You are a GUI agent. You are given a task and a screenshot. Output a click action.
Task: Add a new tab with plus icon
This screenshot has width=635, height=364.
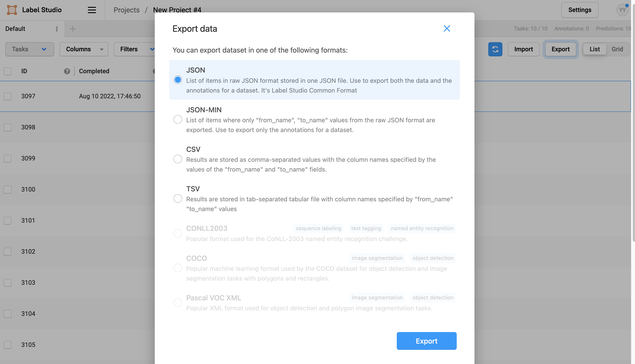point(73,29)
